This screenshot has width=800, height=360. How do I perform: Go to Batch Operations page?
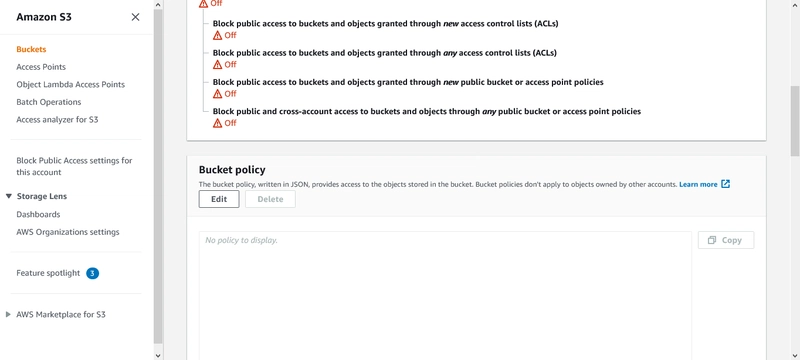[x=48, y=102]
